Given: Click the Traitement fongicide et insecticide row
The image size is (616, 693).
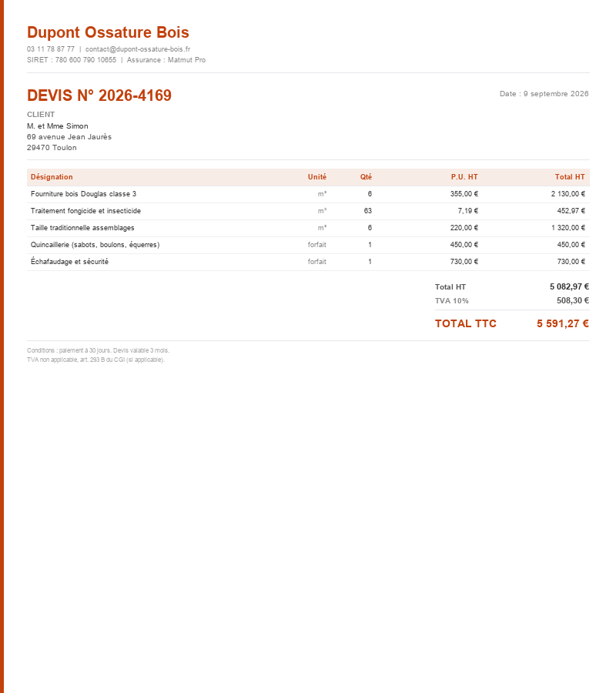Looking at the screenshot, I should [308, 211].
